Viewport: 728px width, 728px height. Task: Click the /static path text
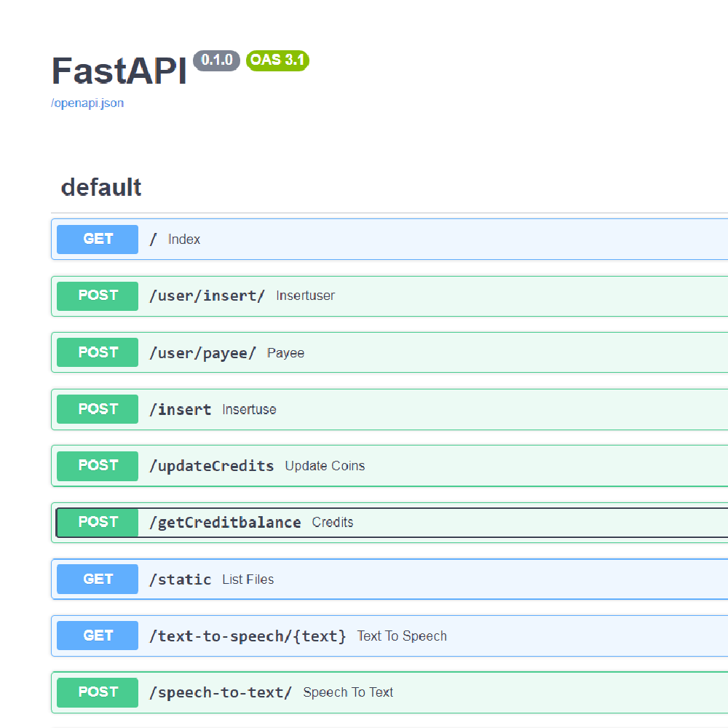[180, 579]
